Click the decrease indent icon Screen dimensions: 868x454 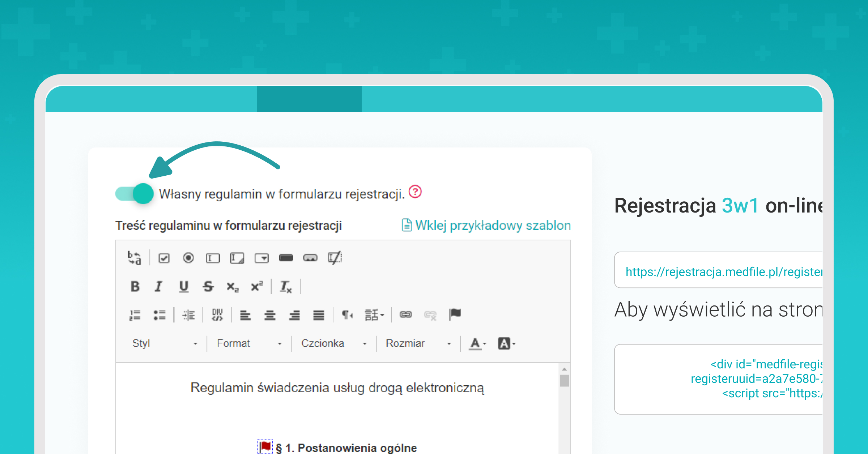point(188,315)
